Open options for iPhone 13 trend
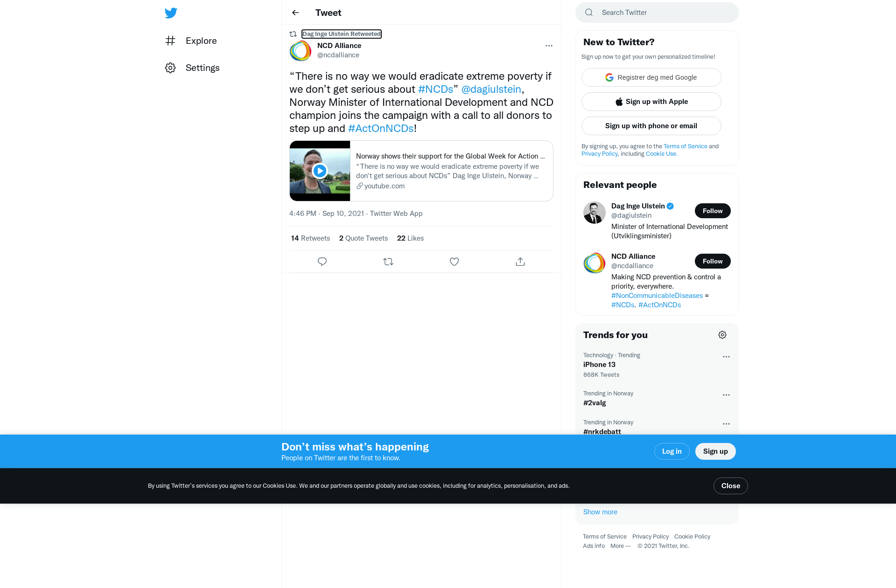Viewport: 896px width, 588px height. coord(726,357)
